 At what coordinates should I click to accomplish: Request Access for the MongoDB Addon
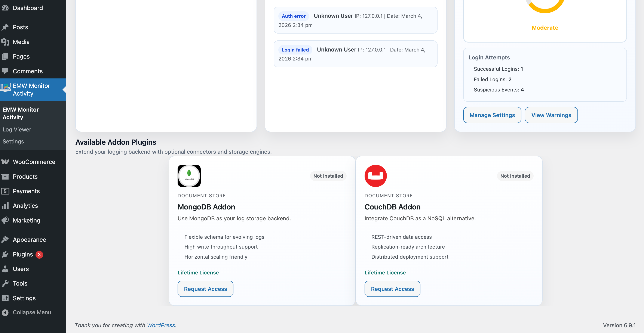[x=205, y=289]
